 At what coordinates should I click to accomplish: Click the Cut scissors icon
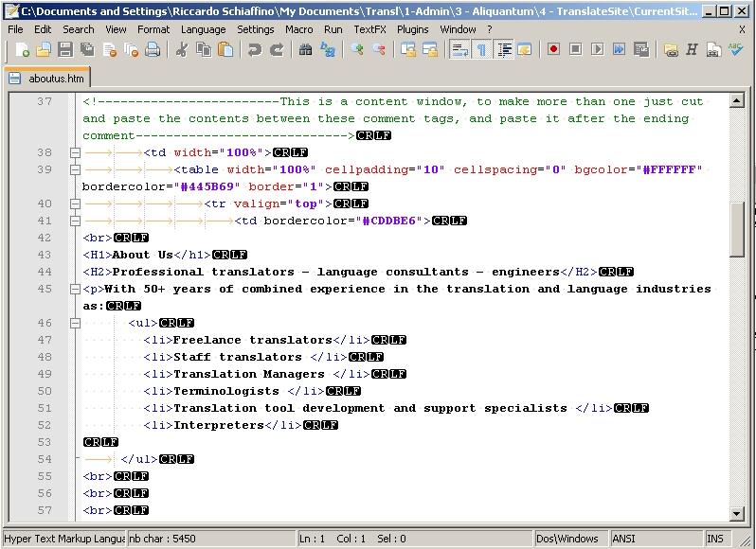click(182, 49)
